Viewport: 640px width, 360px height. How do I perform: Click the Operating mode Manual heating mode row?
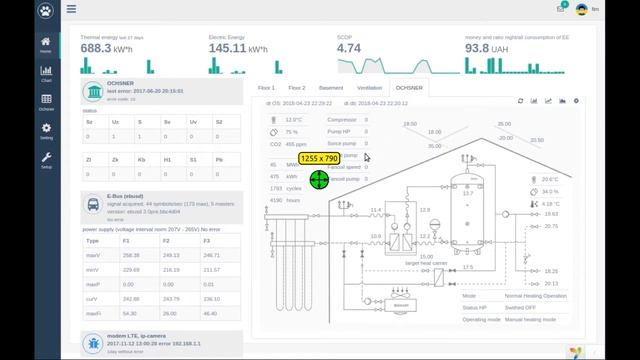tap(514, 319)
